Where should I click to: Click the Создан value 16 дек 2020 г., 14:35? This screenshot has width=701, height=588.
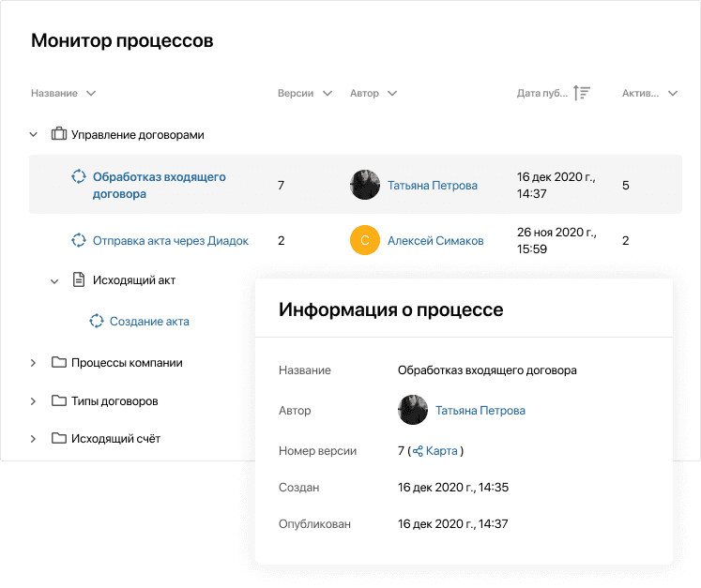[453, 488]
